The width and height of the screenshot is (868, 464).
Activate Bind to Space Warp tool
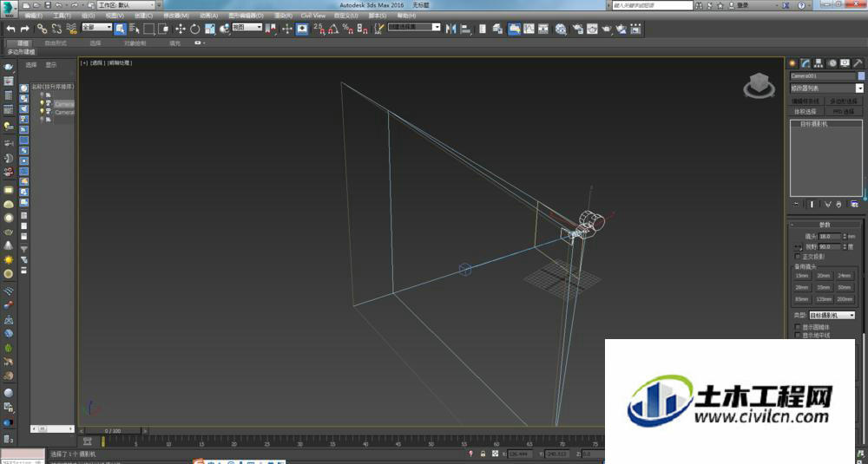71,29
